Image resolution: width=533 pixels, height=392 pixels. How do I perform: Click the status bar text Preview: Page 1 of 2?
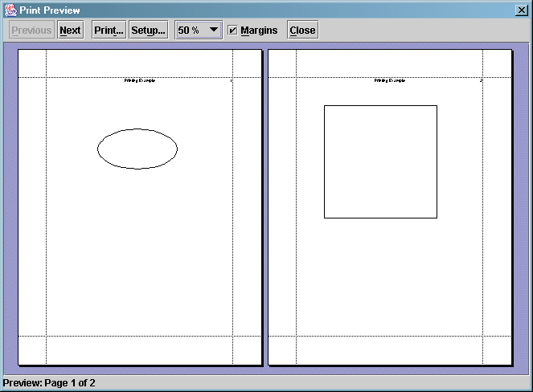(50, 383)
